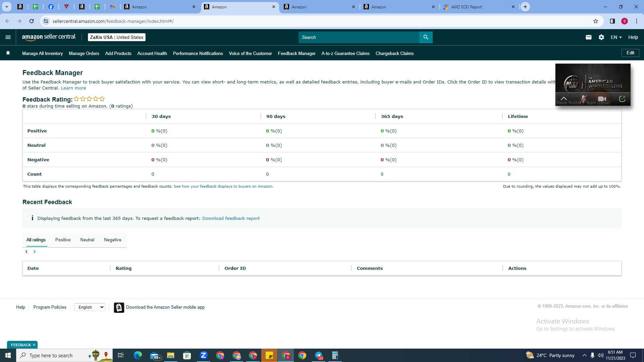Viewport: 644px width, 362px height.
Task: Open the English language select box
Action: click(90, 307)
